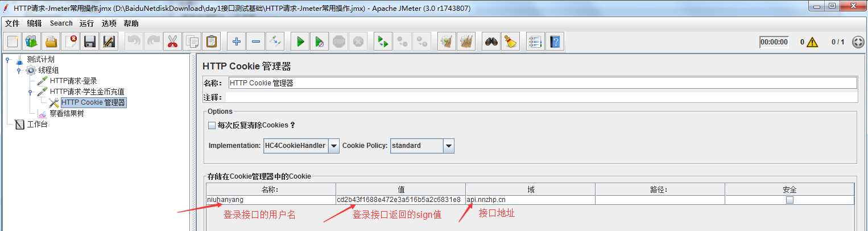Click the 00:00:00 elapsed time field
The height and width of the screenshot is (231, 868).
pos(774,42)
